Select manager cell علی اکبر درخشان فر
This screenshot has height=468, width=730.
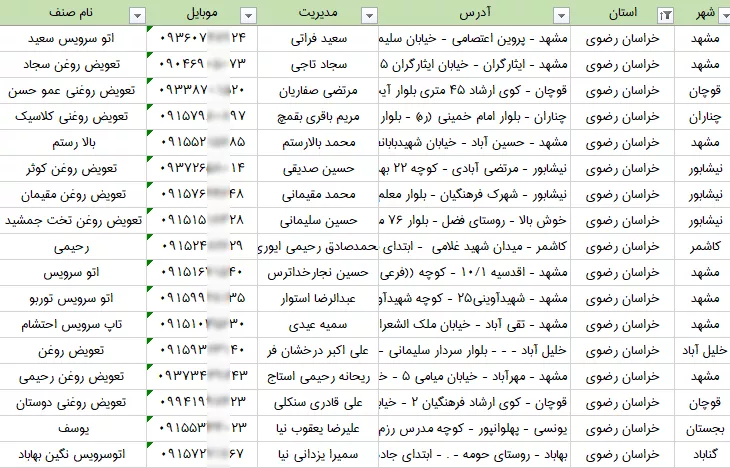tap(318, 351)
